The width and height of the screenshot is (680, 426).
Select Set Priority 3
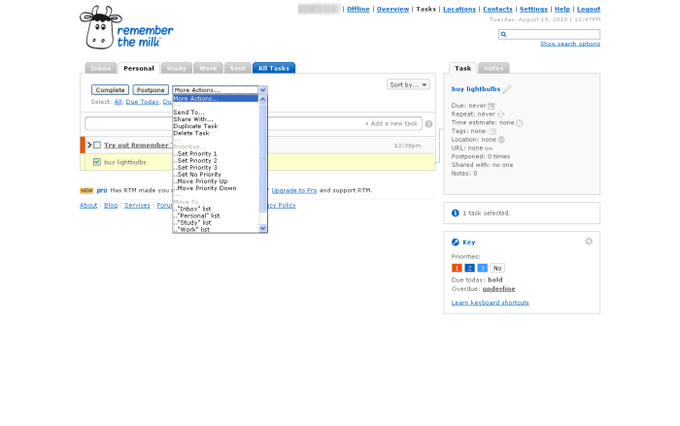195,167
